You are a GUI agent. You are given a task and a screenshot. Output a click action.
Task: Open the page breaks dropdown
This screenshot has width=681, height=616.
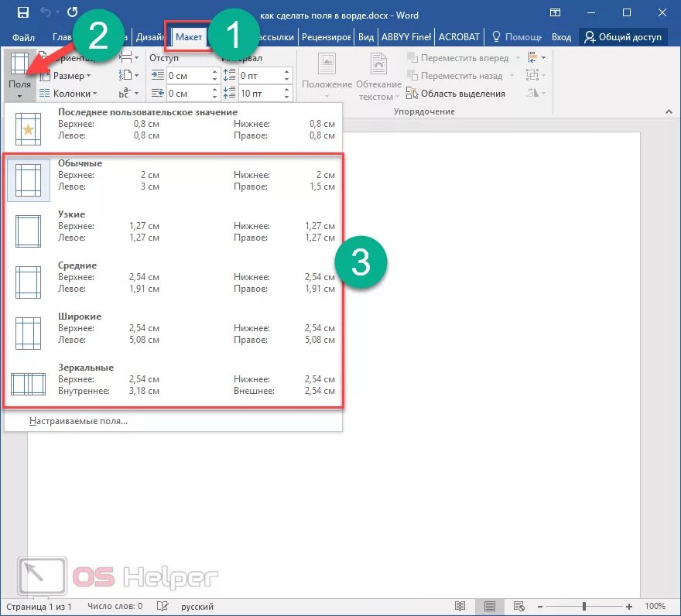click(x=128, y=57)
